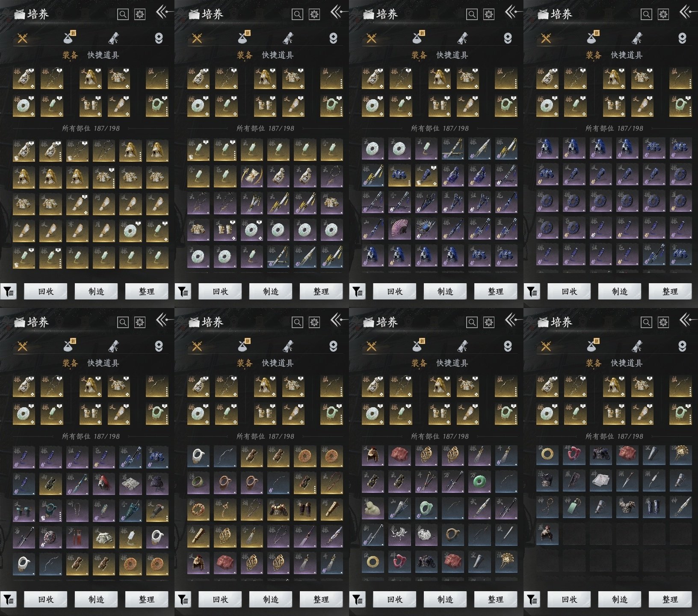Select crossed-swords category in the green jade disc panel
698x616 pixels.
click(x=371, y=346)
